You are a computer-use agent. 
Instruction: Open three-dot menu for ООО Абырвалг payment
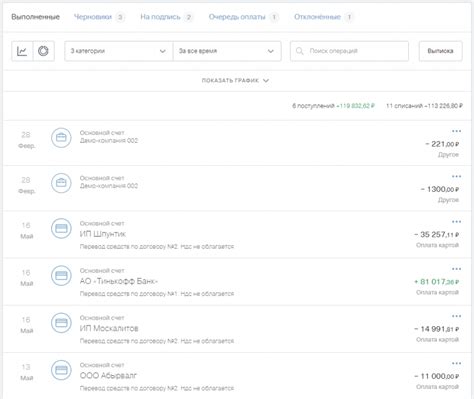tap(456, 364)
